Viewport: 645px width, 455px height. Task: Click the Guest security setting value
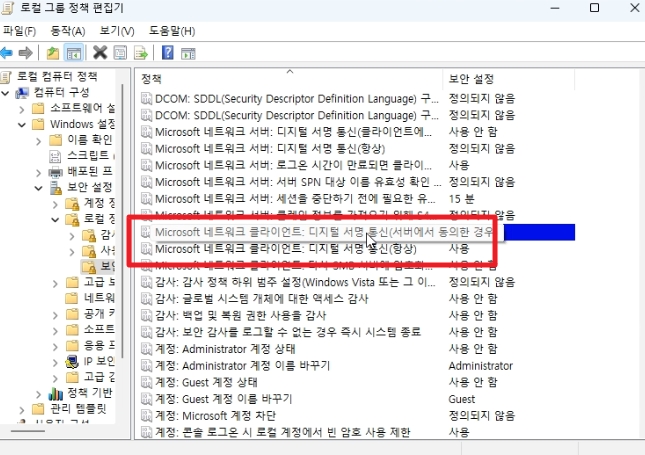coord(462,399)
